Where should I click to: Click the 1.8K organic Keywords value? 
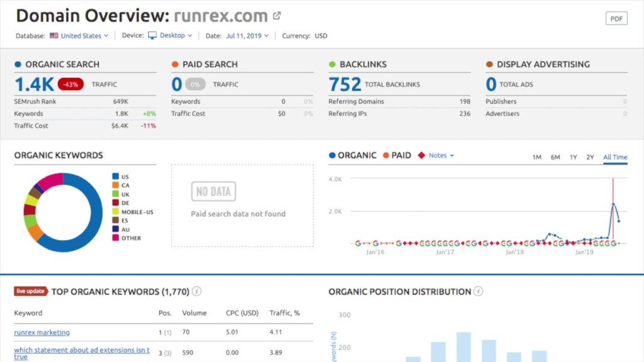121,114
